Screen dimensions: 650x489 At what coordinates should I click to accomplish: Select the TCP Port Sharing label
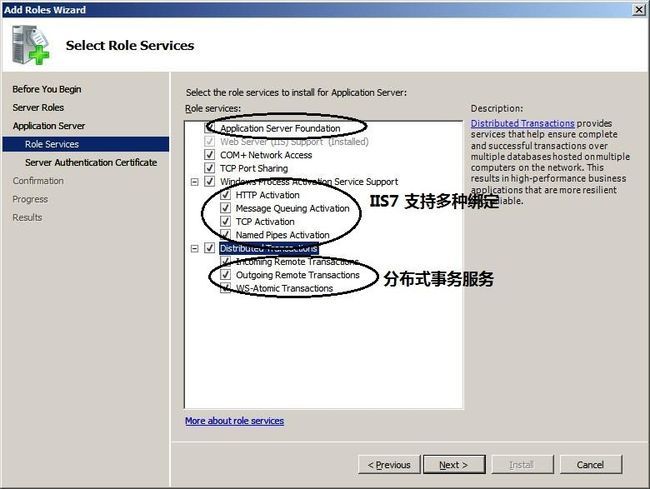[254, 168]
